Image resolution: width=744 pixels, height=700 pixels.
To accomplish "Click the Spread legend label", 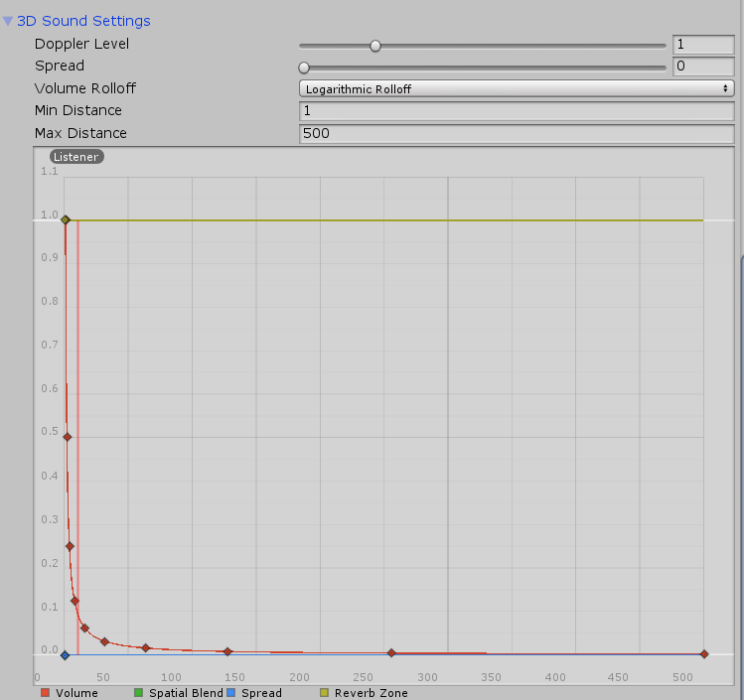I will pyautogui.click(x=261, y=693).
